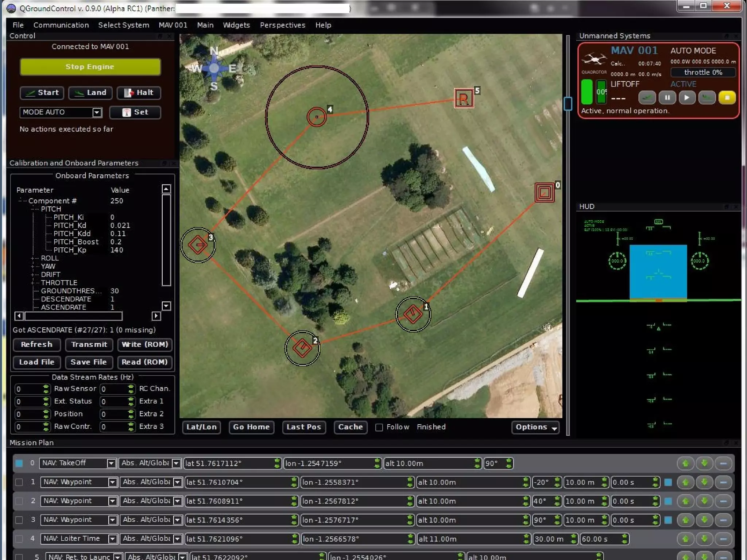The width and height of the screenshot is (747, 560).
Task: Click the Write (ROM) button
Action: pyautogui.click(x=144, y=344)
